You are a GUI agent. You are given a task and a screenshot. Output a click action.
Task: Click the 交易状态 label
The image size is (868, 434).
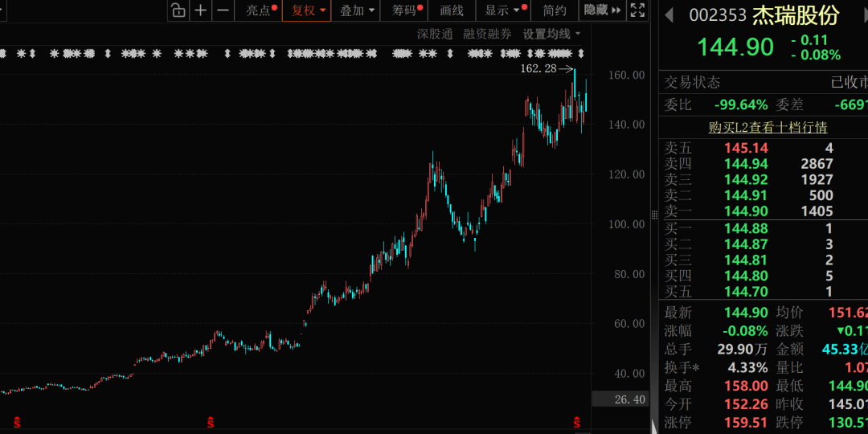693,83
